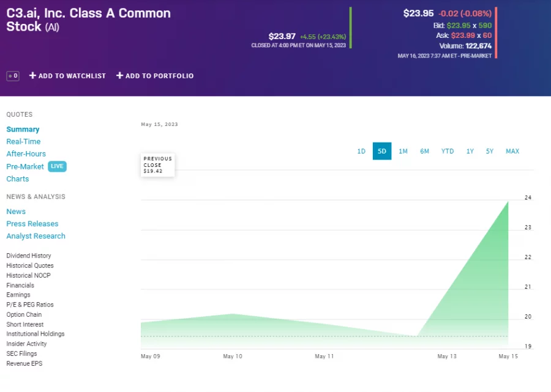
Task: View the Option Chain
Action: [23, 314]
